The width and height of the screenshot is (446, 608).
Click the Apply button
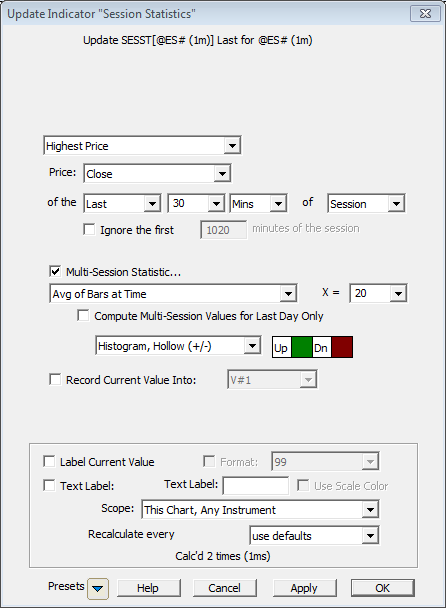coord(304,588)
